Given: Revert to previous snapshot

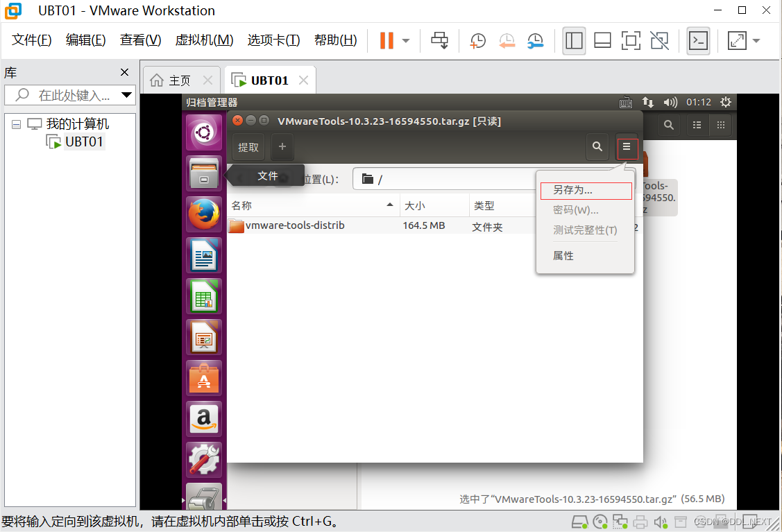Looking at the screenshot, I should tap(507, 41).
